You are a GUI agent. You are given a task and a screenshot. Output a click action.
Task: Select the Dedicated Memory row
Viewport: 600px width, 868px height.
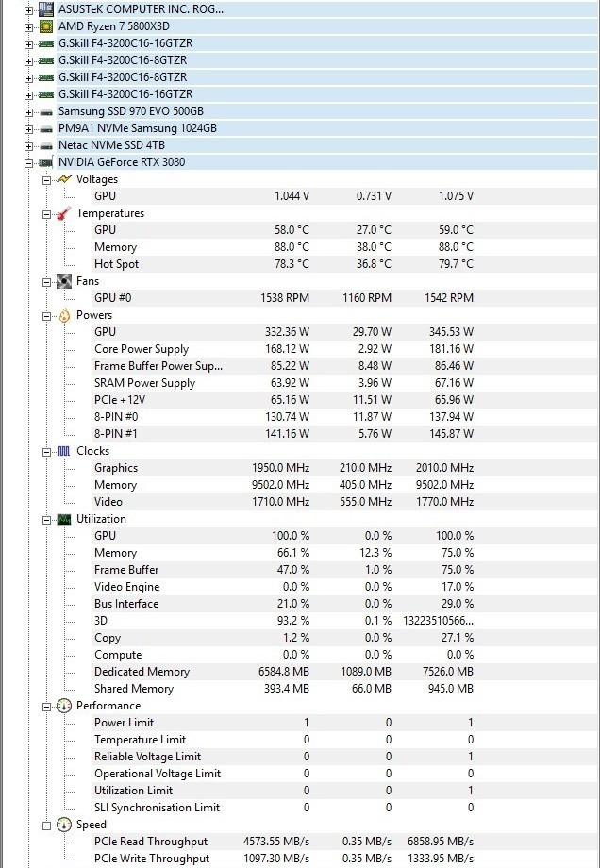142,672
